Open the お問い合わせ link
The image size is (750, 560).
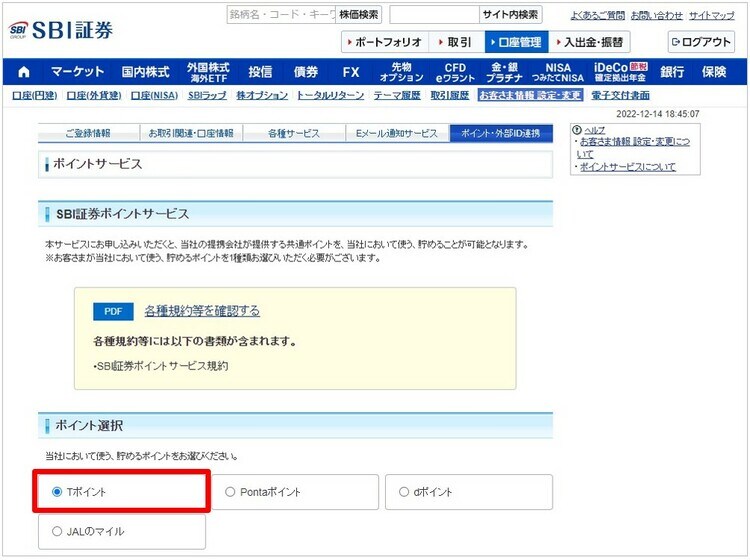[x=657, y=15]
